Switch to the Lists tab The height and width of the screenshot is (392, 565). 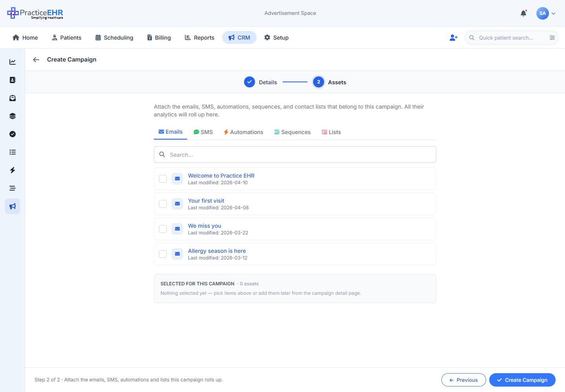tap(331, 132)
